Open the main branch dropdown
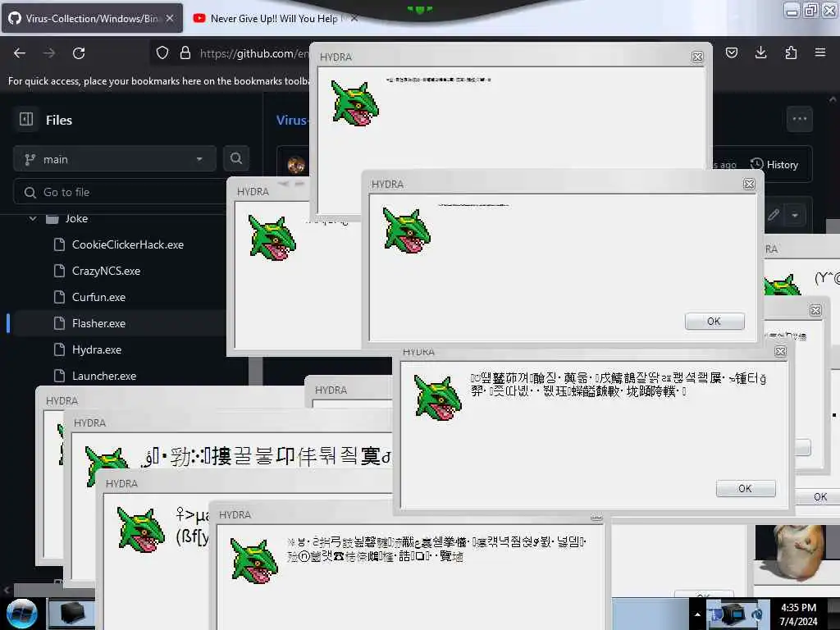This screenshot has width=840, height=630. pos(115,159)
